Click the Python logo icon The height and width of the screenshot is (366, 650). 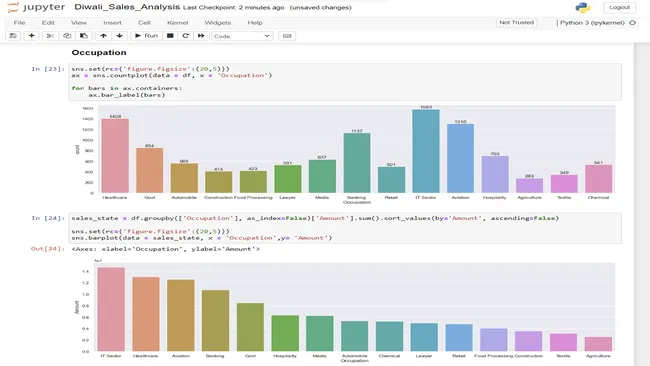(582, 7)
